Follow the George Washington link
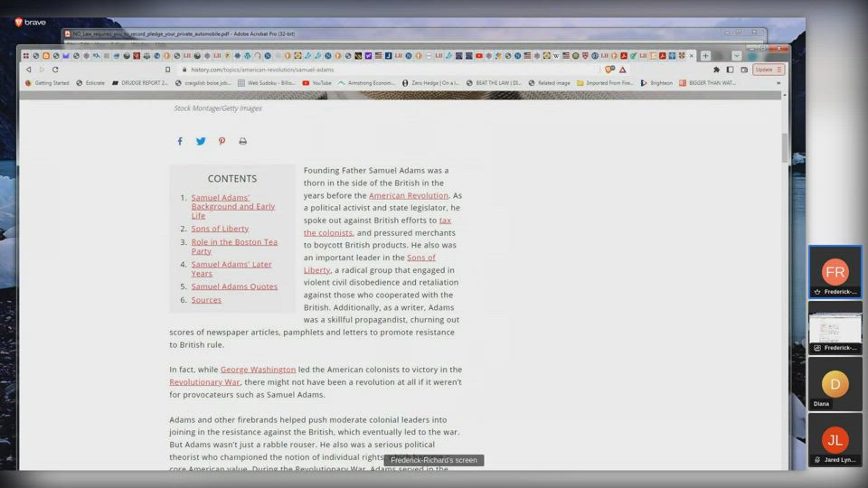 click(x=258, y=370)
